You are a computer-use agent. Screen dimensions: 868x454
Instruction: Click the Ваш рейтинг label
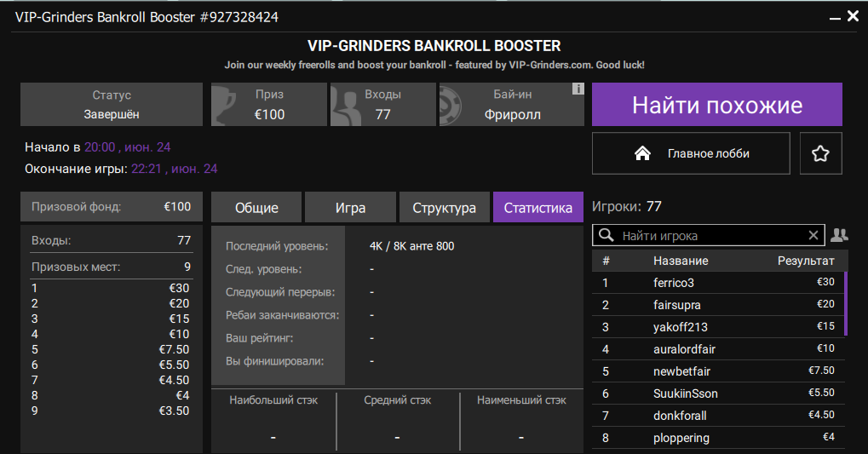260,337
